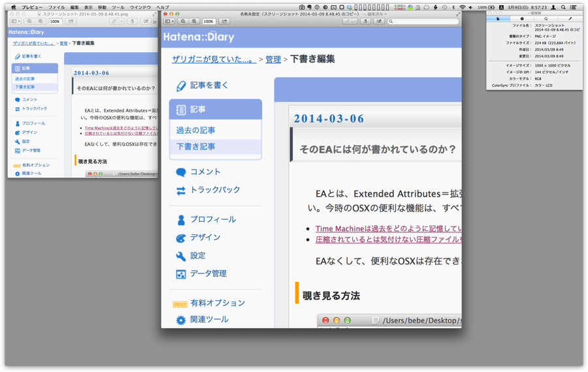Click the date and time 8:57:23
This screenshot has height=372, width=588.
pyautogui.click(x=527, y=7)
